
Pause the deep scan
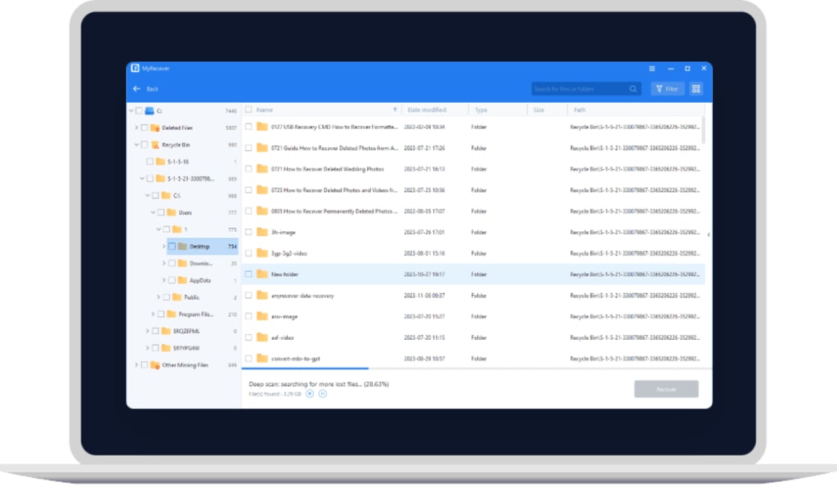pos(322,394)
